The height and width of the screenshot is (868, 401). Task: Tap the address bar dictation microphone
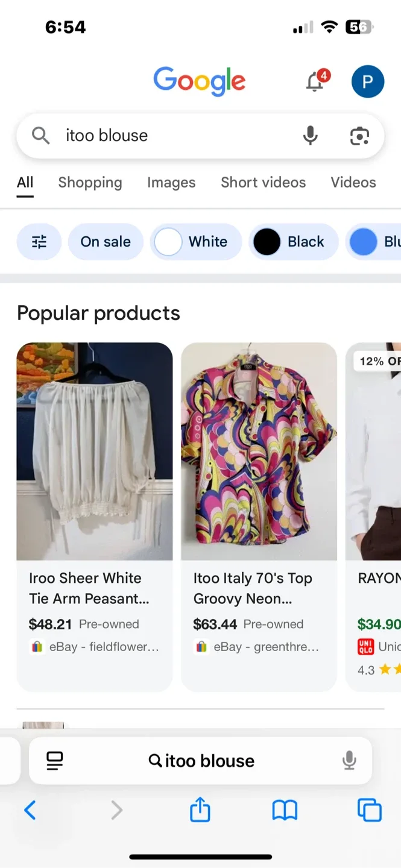(x=349, y=761)
